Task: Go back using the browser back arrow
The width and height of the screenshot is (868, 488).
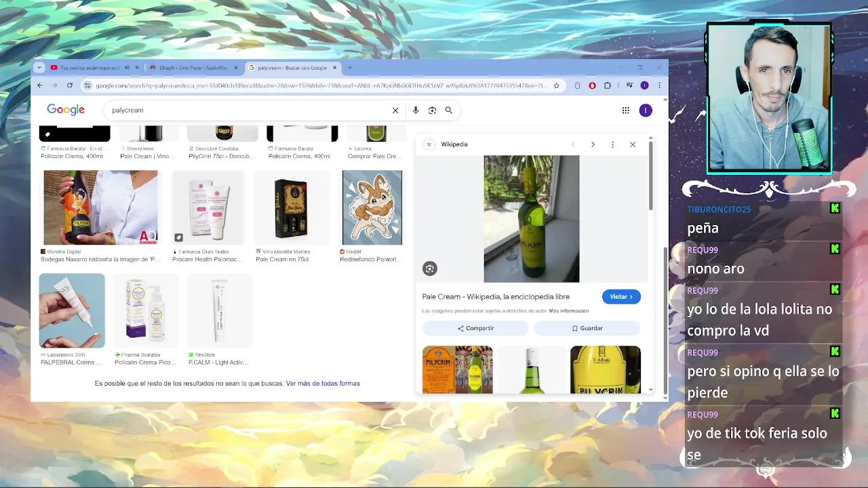Action: (40, 85)
